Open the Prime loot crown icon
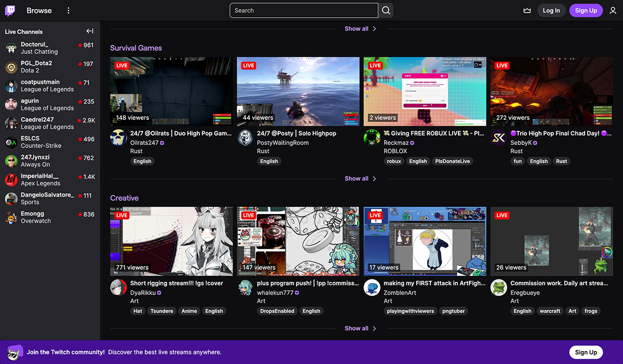623x364 pixels. (x=527, y=10)
